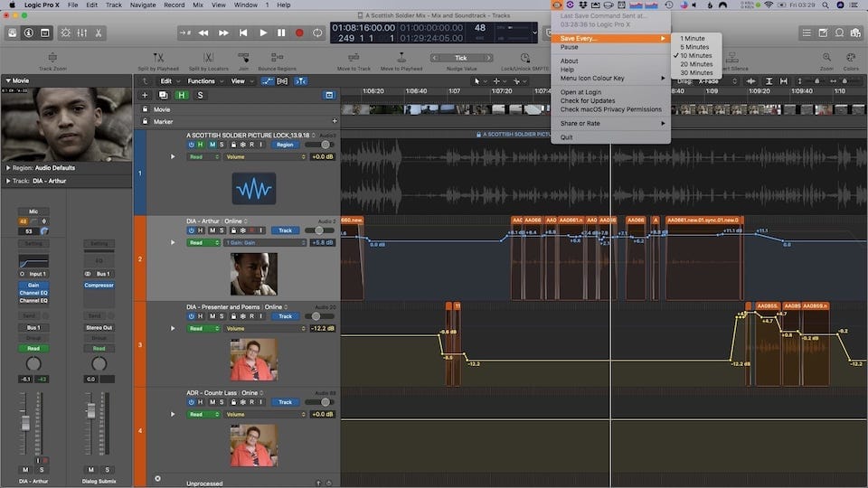The height and width of the screenshot is (488, 868).
Task: Toggle the global Hide (H) button
Action: [182, 95]
